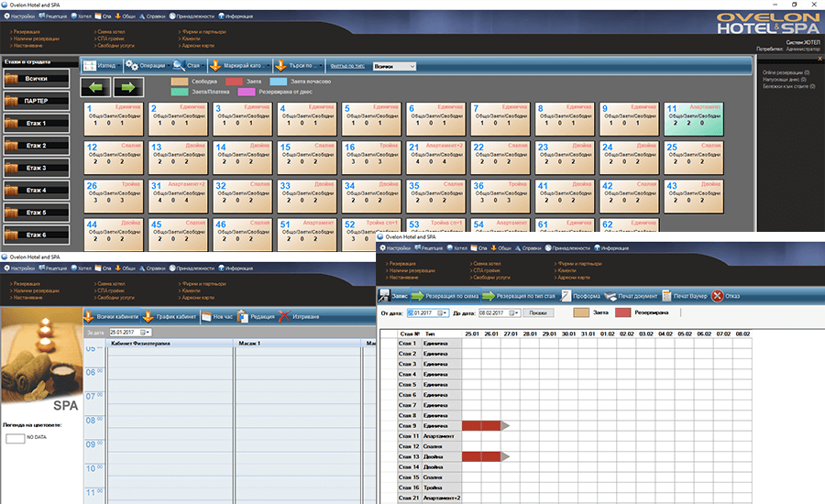This screenshot has height=504, width=825.
Task: Open Спа menu in SPA window
Action: [x=103, y=268]
